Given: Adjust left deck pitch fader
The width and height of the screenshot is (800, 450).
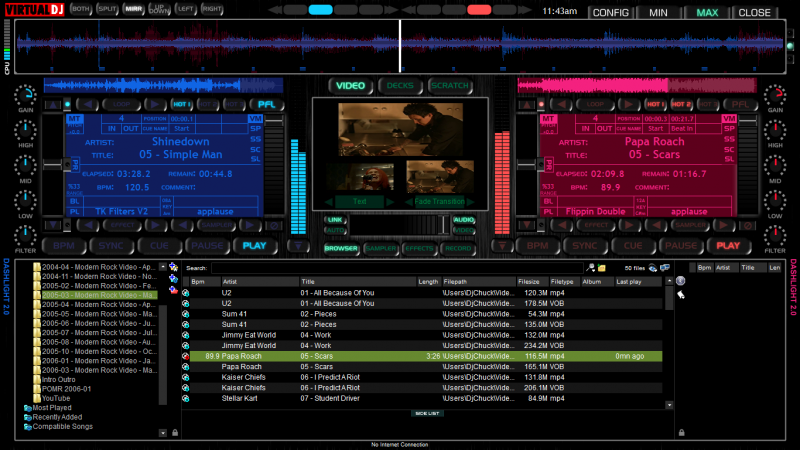Looking at the screenshot, I should tap(53, 165).
